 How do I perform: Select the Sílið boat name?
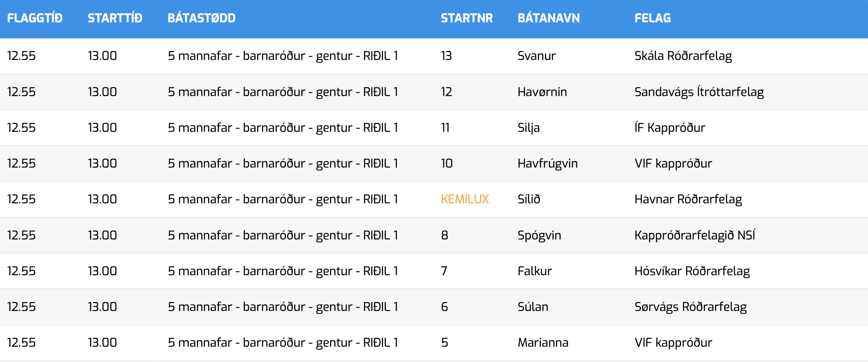tap(529, 199)
